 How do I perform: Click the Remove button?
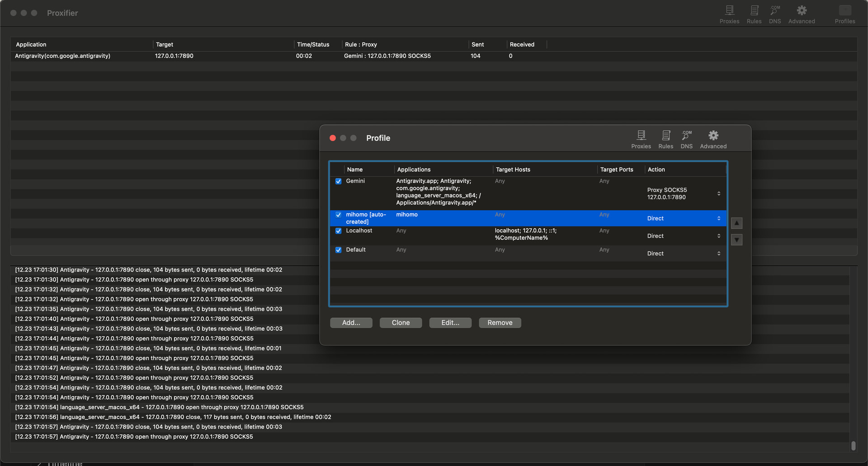[500, 323]
